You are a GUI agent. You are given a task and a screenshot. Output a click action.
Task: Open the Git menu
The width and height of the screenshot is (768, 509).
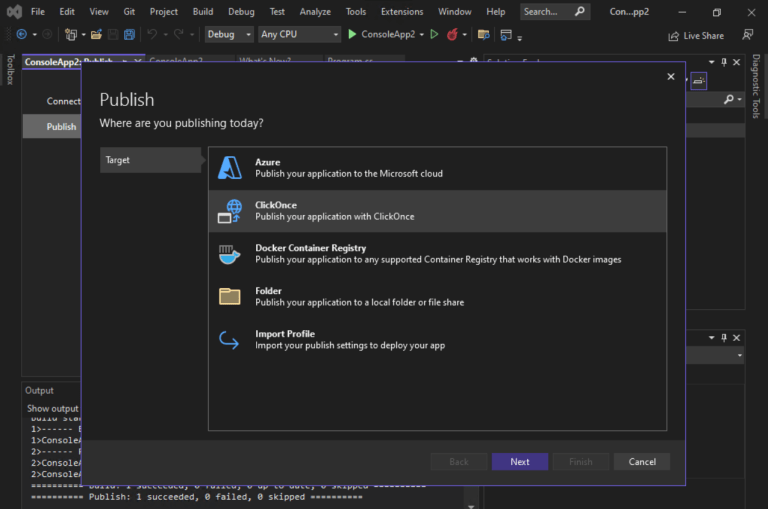129,12
